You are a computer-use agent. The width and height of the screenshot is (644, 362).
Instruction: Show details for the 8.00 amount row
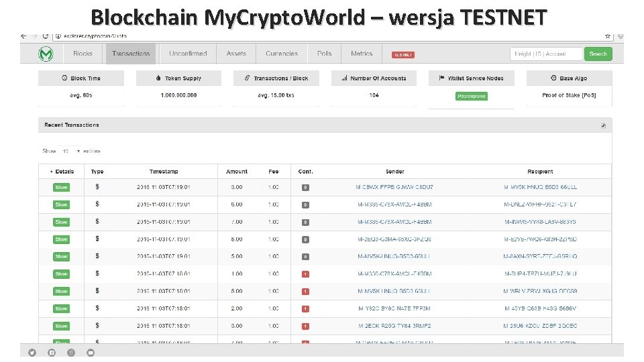[62, 239]
